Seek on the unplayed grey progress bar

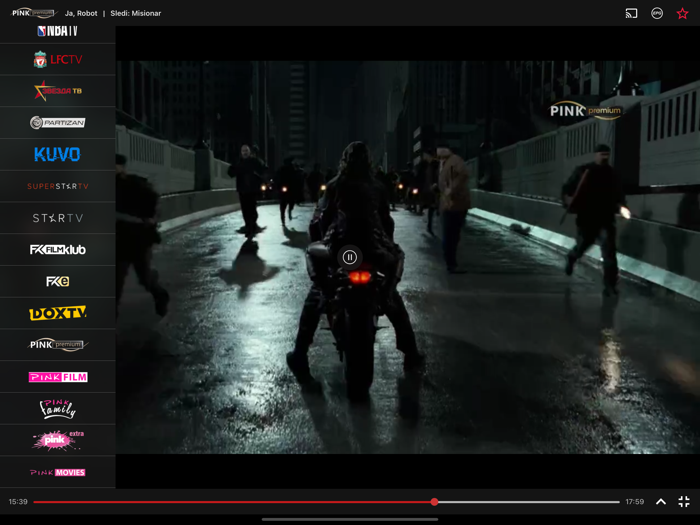529,502
